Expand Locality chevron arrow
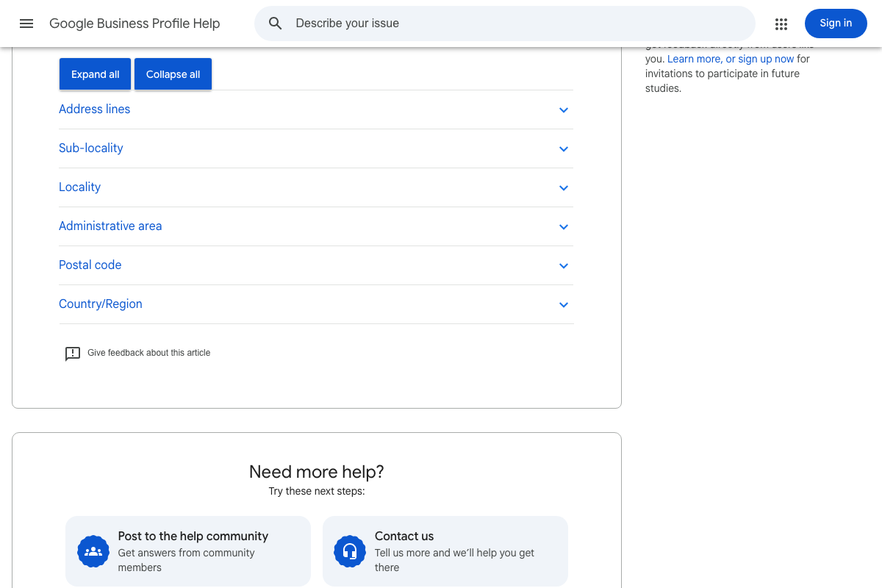 point(564,187)
